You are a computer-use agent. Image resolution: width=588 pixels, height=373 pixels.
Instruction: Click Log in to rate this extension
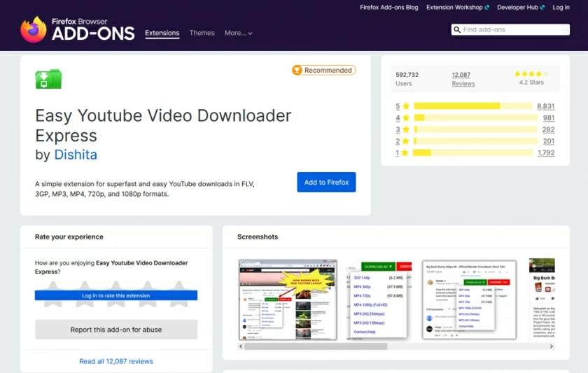click(116, 295)
